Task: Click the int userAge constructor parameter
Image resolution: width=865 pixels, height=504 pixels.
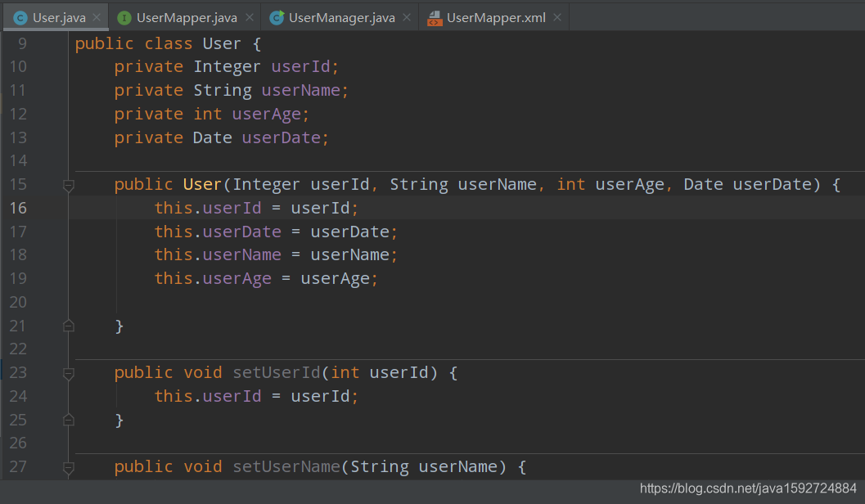Action: [610, 184]
